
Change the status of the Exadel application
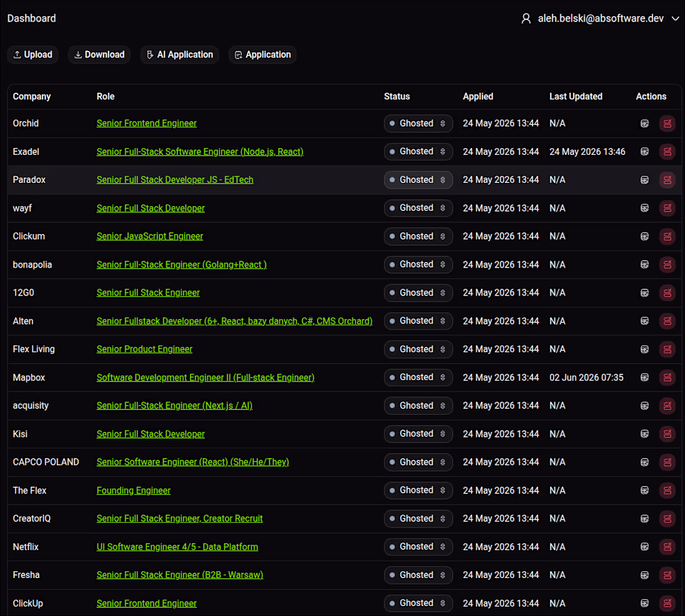tap(418, 151)
